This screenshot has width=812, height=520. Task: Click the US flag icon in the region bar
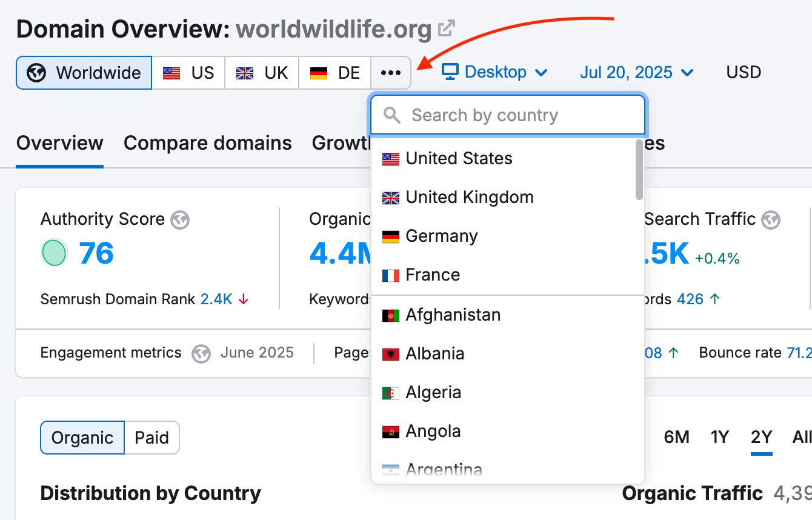(x=172, y=73)
